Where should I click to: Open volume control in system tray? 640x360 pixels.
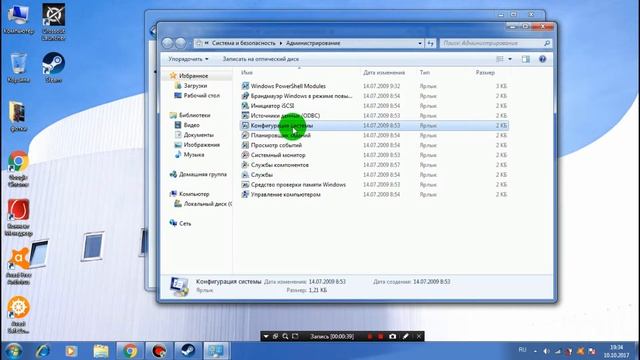click(546, 351)
